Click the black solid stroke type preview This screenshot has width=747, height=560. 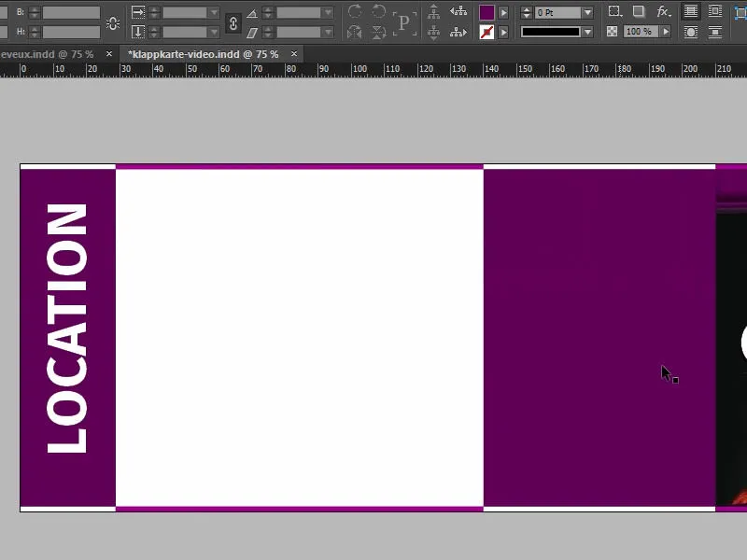coord(550,32)
